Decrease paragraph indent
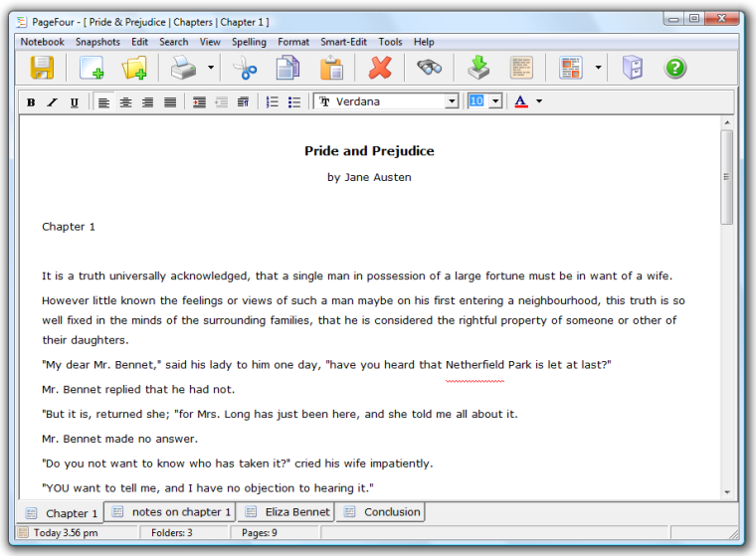This screenshot has height=556, width=756. tap(221, 101)
